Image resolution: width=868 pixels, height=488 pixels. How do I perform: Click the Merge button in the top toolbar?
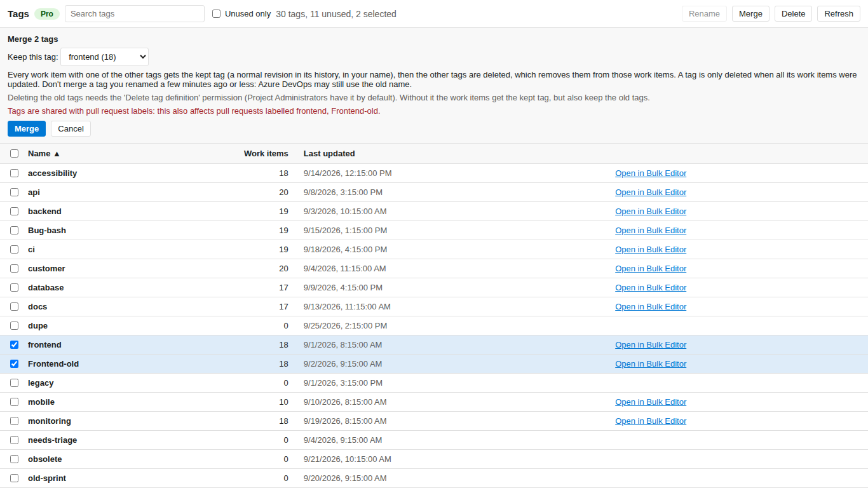[750, 14]
